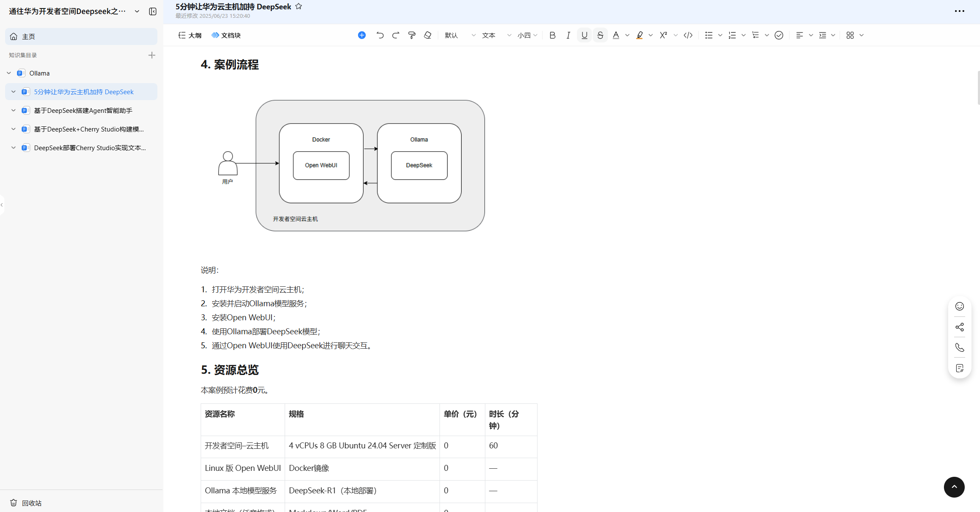Open the alignment options dropdown arrow

(811, 35)
